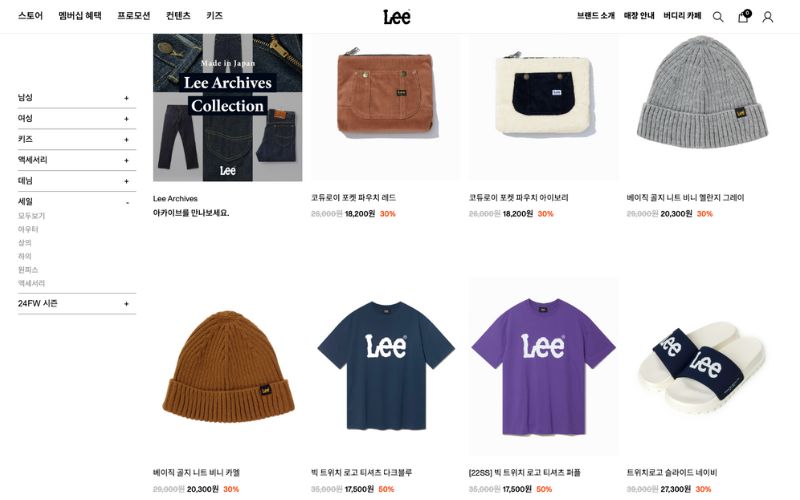Screen dimensions: 800x500
Task: Open the 브랜드 소개 link
Action: [596, 16]
